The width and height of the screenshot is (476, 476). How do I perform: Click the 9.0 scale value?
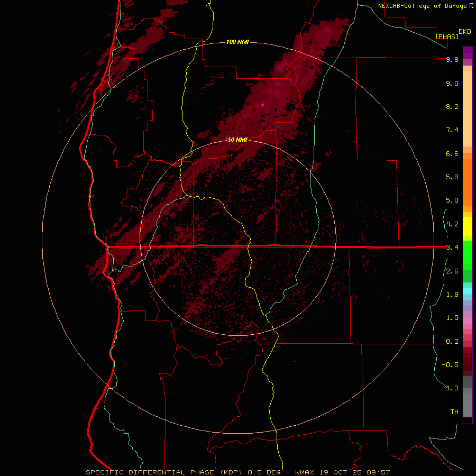(452, 83)
